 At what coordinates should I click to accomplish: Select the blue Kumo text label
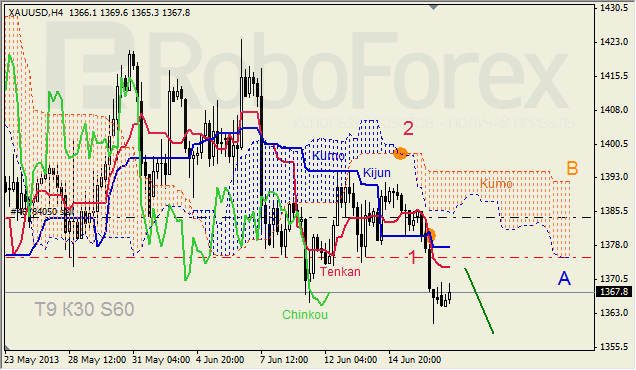[x=329, y=156]
